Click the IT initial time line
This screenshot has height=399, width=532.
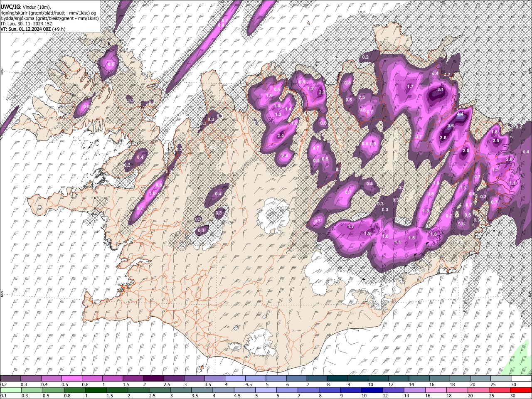coord(26,24)
